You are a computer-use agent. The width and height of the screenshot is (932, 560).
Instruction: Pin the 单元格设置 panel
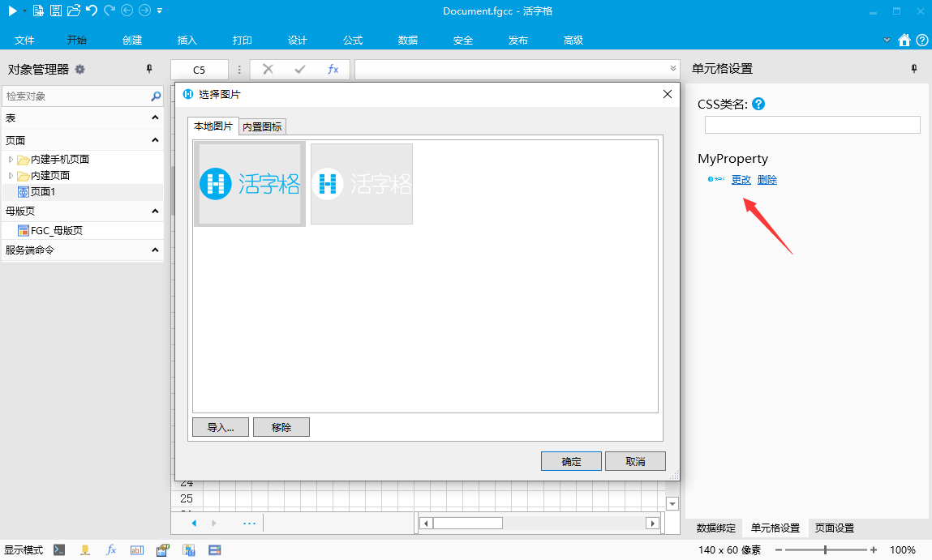914,69
